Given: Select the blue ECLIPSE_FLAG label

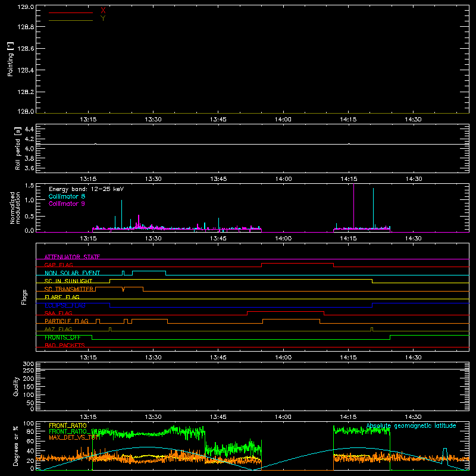Looking at the screenshot, I should pyautogui.click(x=65, y=305).
